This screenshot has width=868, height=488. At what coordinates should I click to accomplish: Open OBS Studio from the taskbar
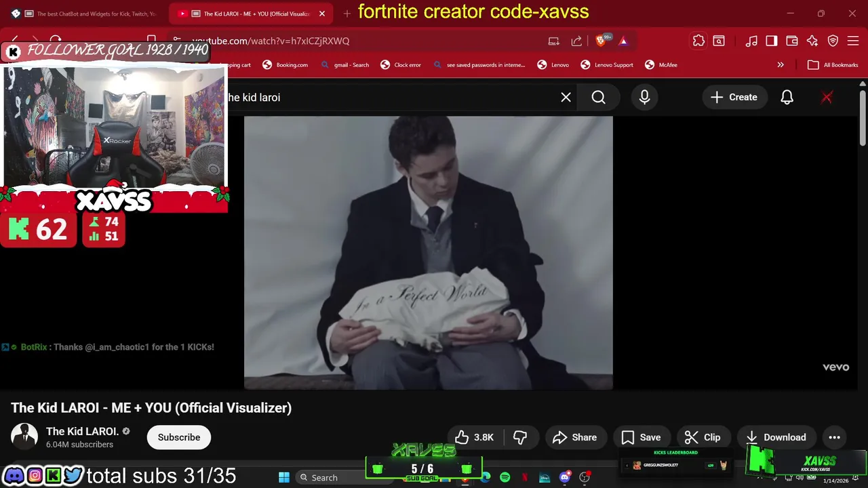[x=585, y=478]
